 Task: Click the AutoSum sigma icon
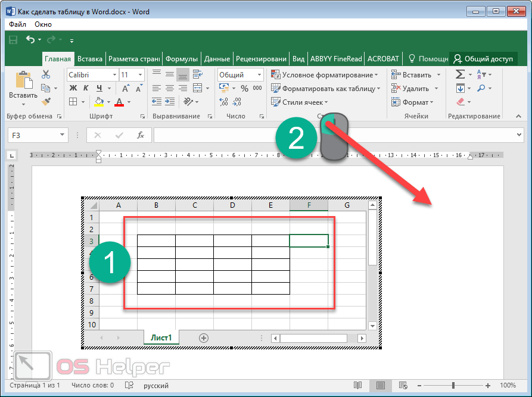tap(460, 74)
